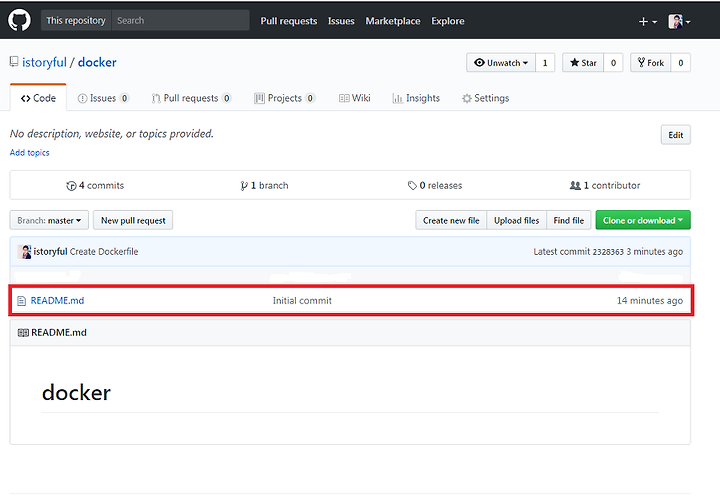Open istoryful author link in commit row

coord(51,252)
